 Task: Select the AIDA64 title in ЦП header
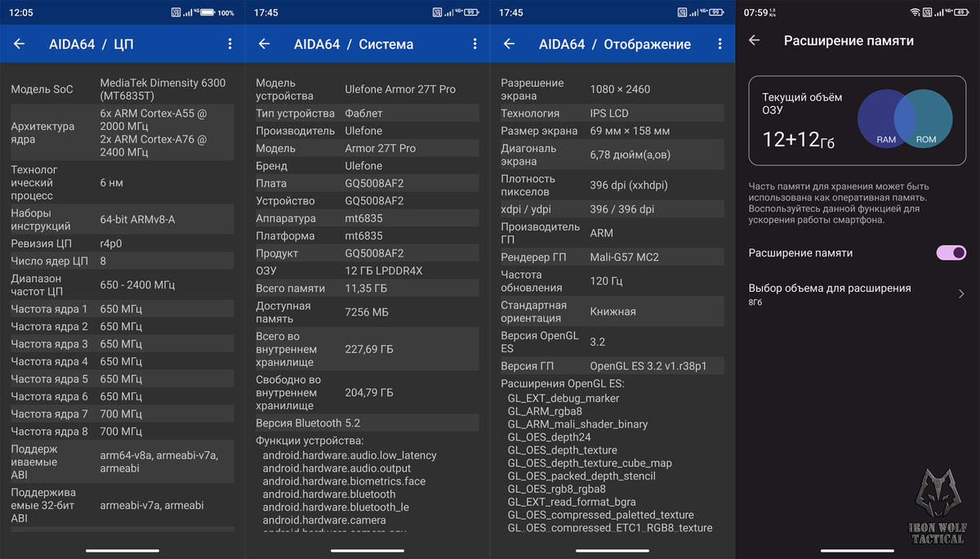pyautogui.click(x=72, y=44)
